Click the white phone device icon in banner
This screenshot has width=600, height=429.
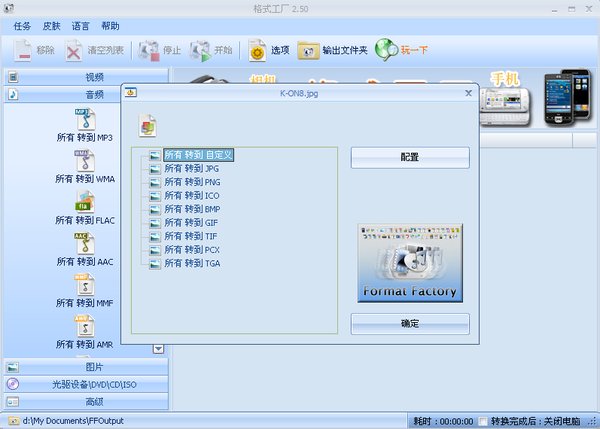[x=505, y=106]
